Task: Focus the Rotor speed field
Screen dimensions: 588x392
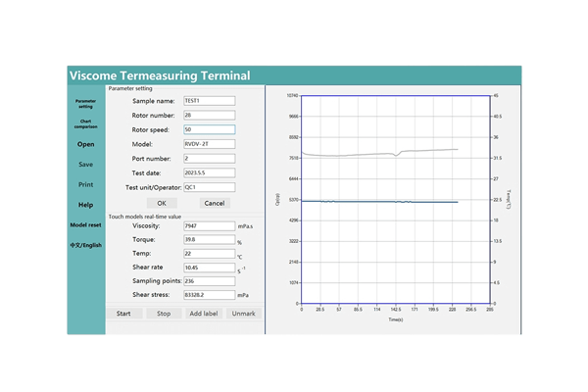Action: [x=208, y=129]
